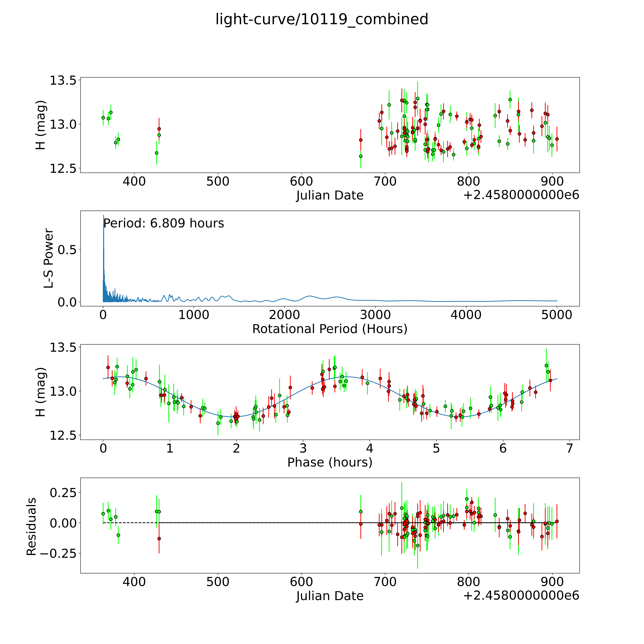Click the "7" tick on phase axis
Viewport: 644px width, 644px height.
click(x=569, y=448)
